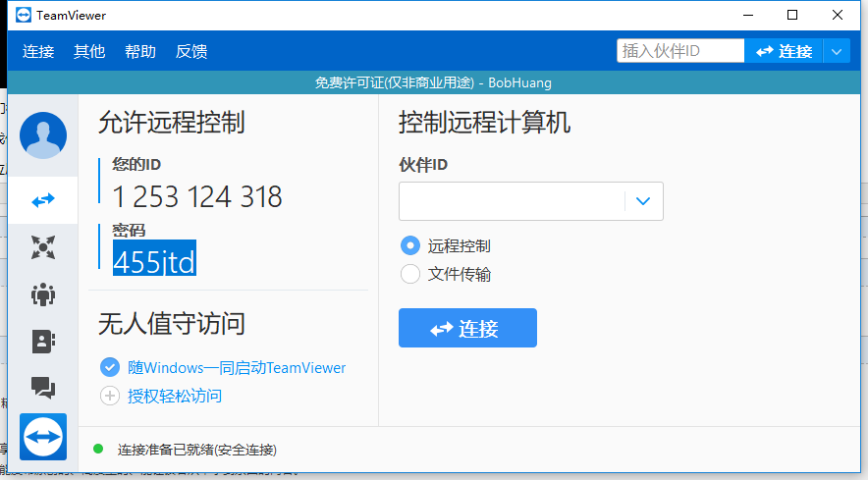Click the 控制远程计算机 heading
Image resolution: width=868 pixels, height=480 pixels.
(484, 123)
